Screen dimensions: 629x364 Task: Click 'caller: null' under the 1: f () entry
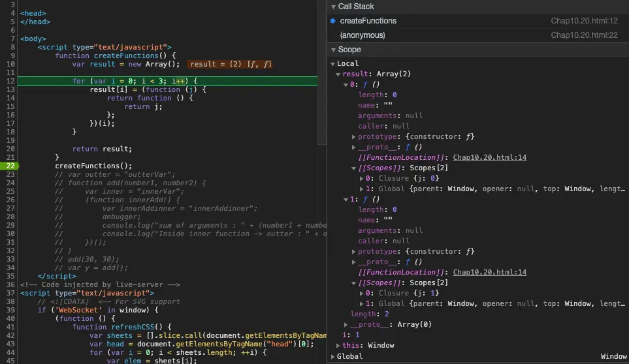[x=384, y=241]
